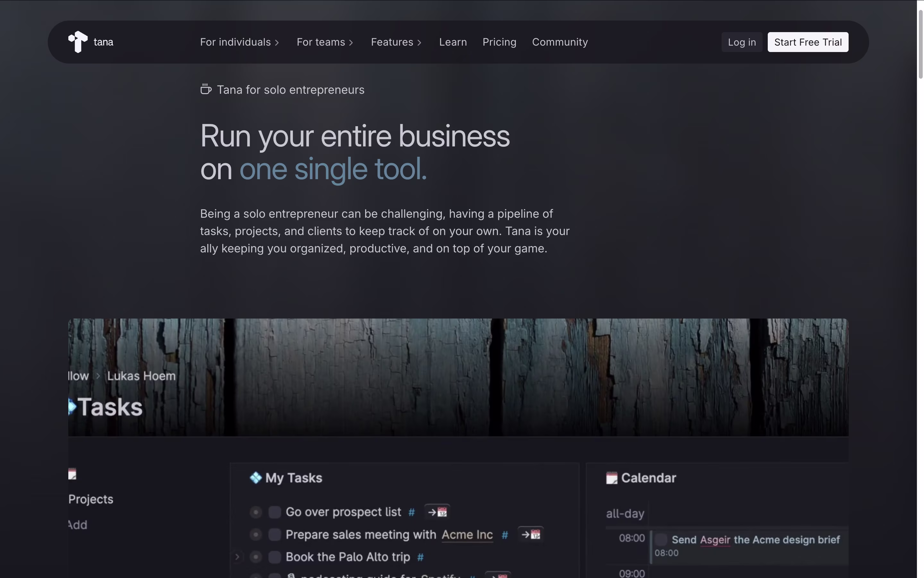Expand the Book the Palo Alto trip task

pos(237,557)
